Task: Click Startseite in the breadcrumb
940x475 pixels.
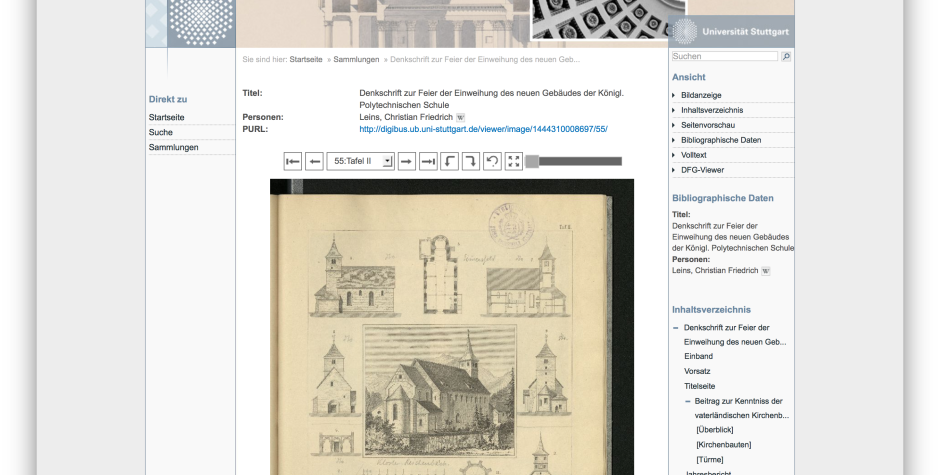Action: coord(306,59)
